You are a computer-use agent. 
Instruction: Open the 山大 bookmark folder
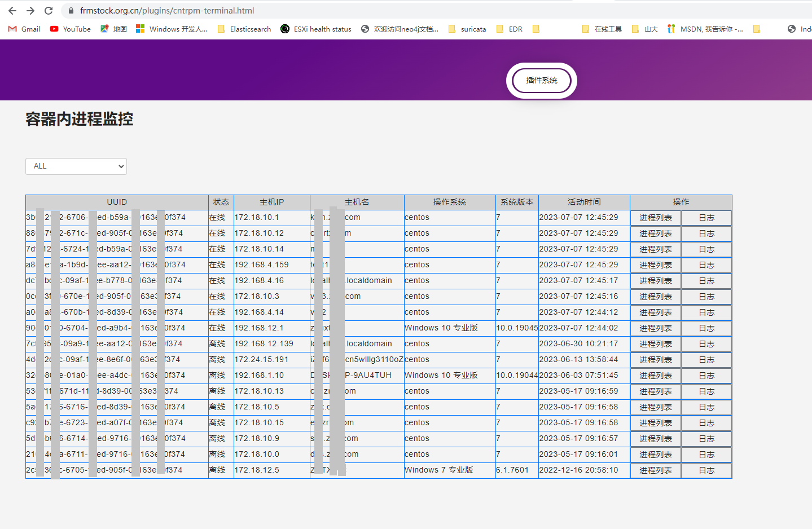click(644, 29)
